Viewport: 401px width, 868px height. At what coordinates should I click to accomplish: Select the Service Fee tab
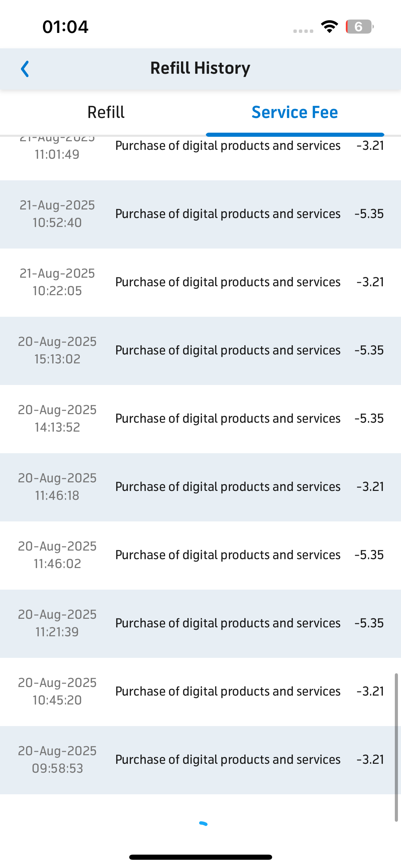pyautogui.click(x=295, y=112)
